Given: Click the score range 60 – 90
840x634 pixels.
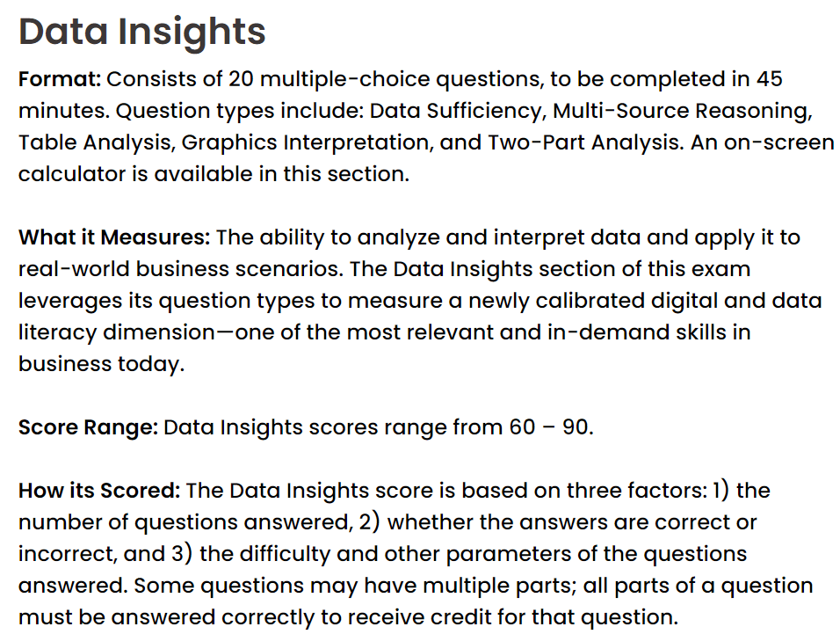Looking at the screenshot, I should point(550,427).
